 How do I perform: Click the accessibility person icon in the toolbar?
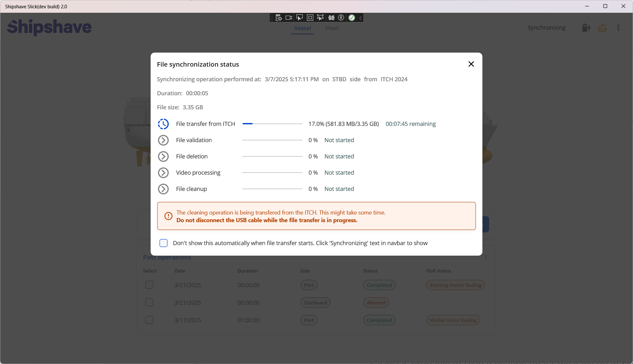click(341, 18)
